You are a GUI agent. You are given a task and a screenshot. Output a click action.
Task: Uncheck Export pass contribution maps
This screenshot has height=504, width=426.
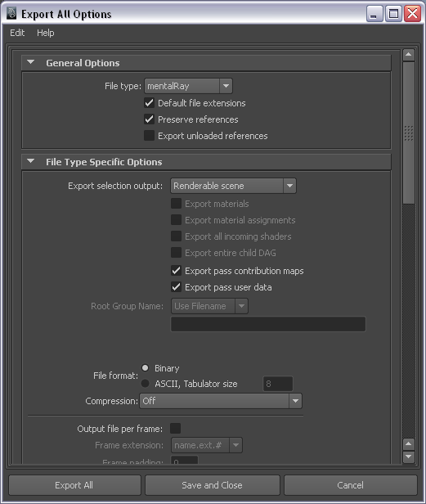tap(176, 271)
